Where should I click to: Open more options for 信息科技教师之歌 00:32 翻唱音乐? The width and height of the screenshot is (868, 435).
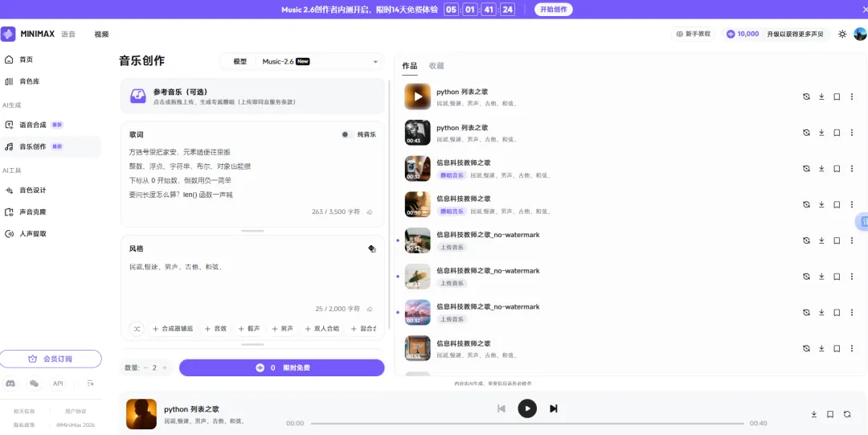[x=852, y=169]
